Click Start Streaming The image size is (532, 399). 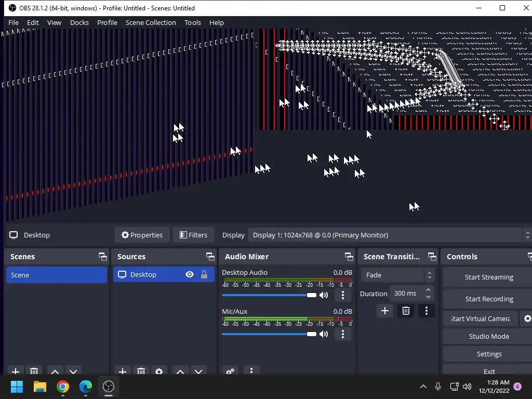488,277
